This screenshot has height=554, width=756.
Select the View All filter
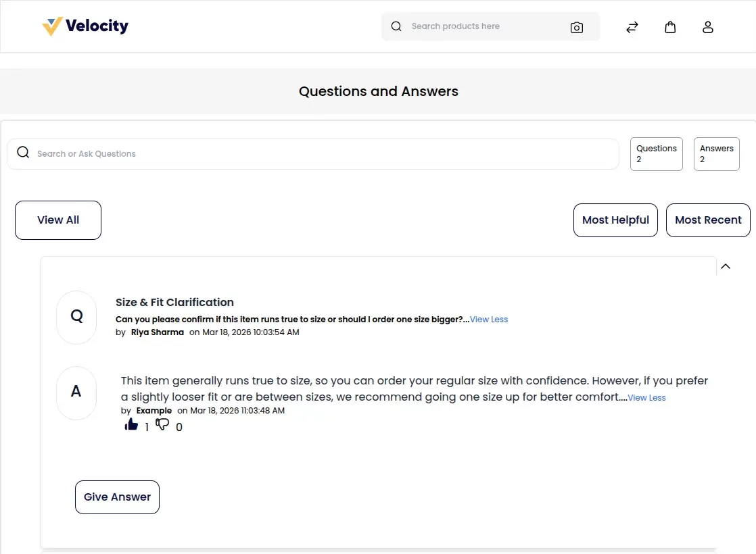58,220
